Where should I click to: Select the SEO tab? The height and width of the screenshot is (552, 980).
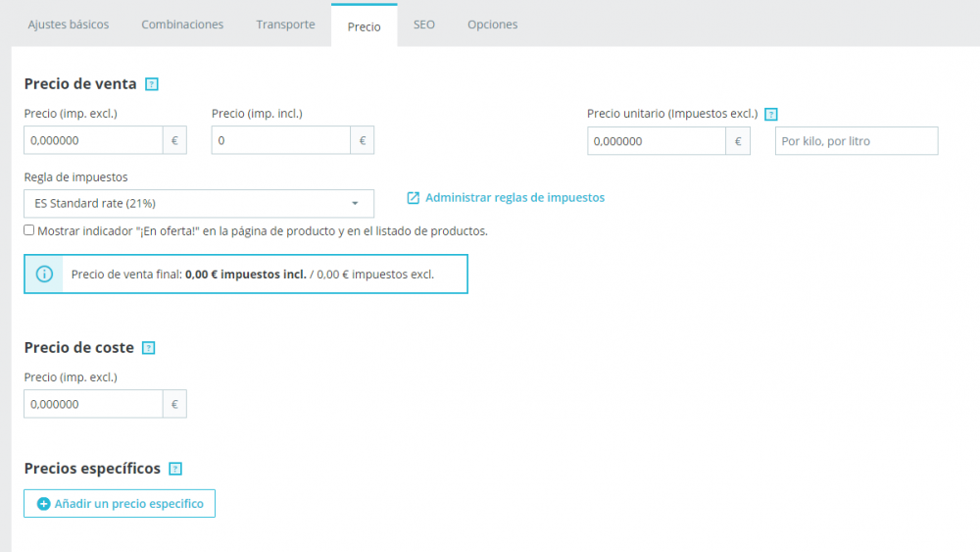(424, 25)
